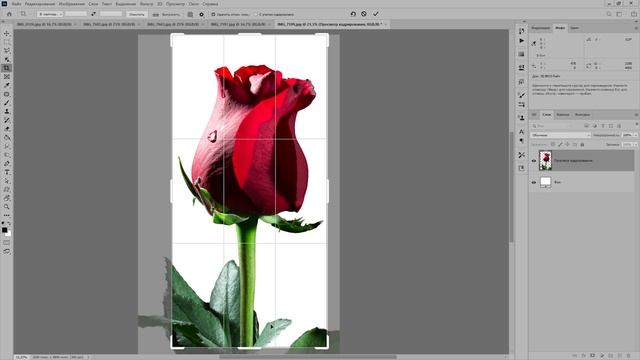Select the Gradient tool
Image resolution: width=640 pixels, height=360 pixels.
(x=7, y=138)
